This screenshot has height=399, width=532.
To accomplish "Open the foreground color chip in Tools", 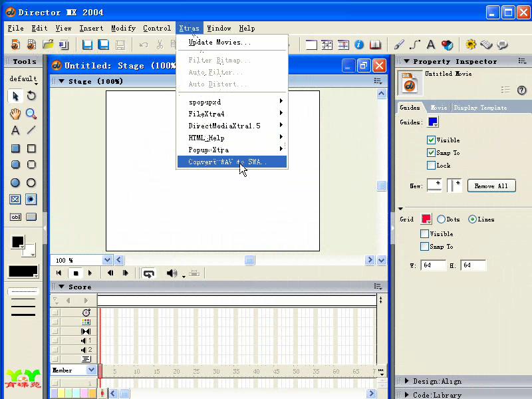I will (18, 242).
